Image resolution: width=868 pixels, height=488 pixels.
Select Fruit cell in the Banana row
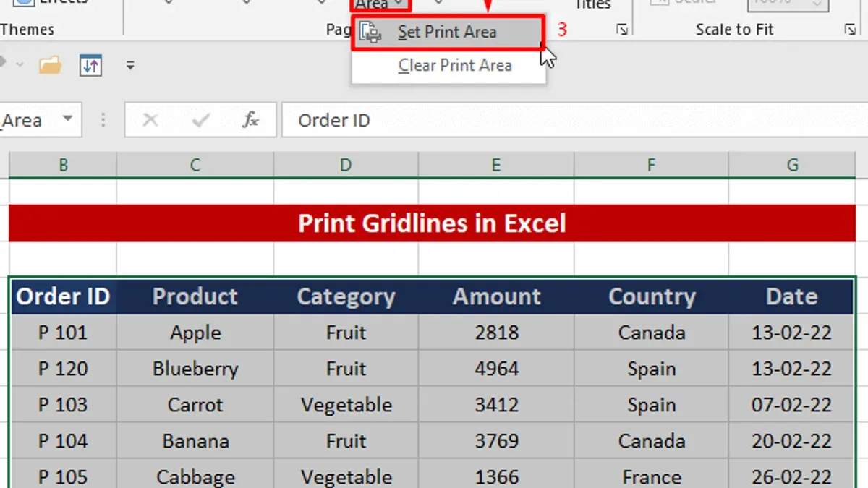[346, 441]
